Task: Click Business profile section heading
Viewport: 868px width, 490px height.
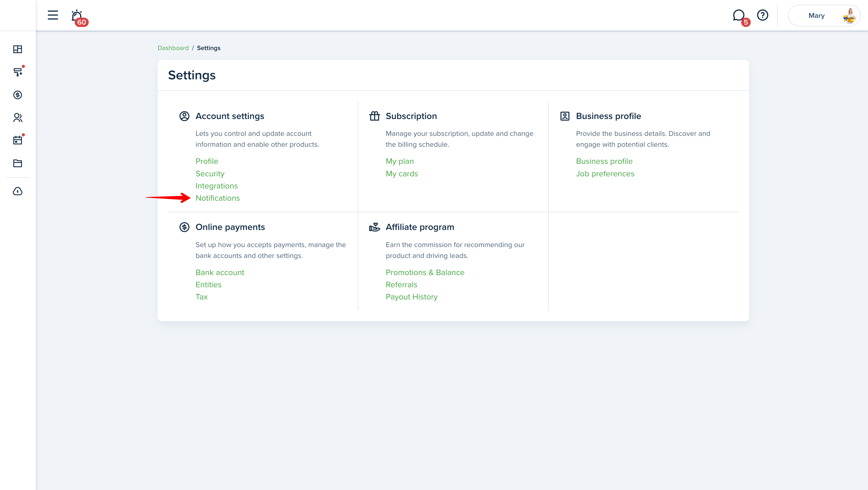Action: click(x=609, y=116)
